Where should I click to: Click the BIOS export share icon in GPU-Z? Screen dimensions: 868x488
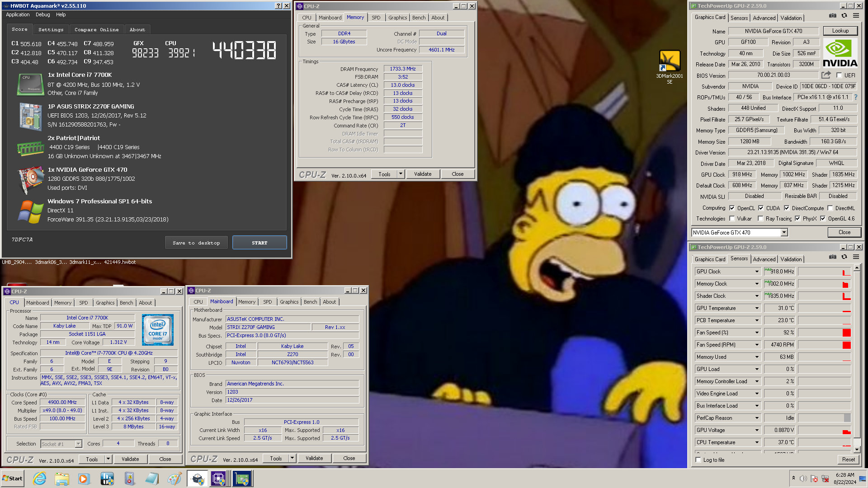click(826, 75)
